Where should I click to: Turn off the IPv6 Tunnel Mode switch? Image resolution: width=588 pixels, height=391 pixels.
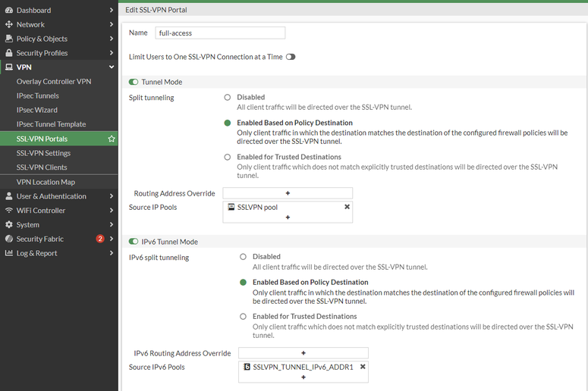pyautogui.click(x=134, y=242)
